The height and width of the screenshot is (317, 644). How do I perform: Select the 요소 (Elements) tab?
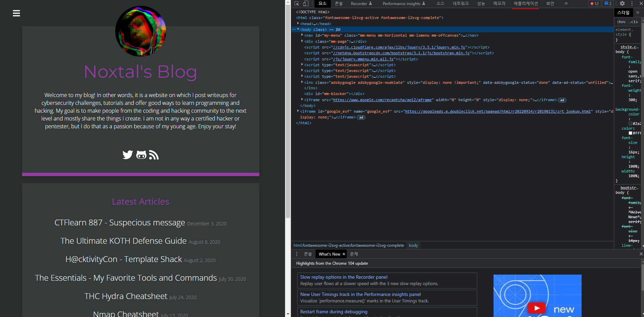tap(322, 3)
